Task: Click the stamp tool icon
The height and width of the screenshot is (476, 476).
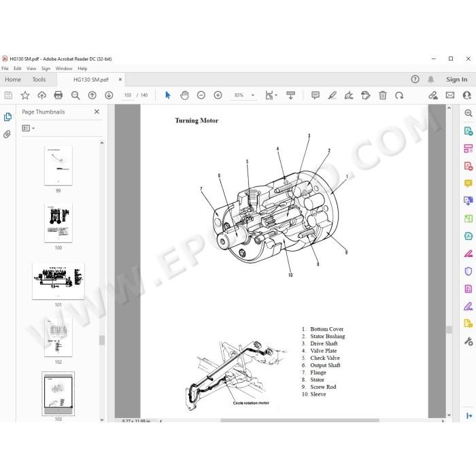Action: [x=366, y=95]
